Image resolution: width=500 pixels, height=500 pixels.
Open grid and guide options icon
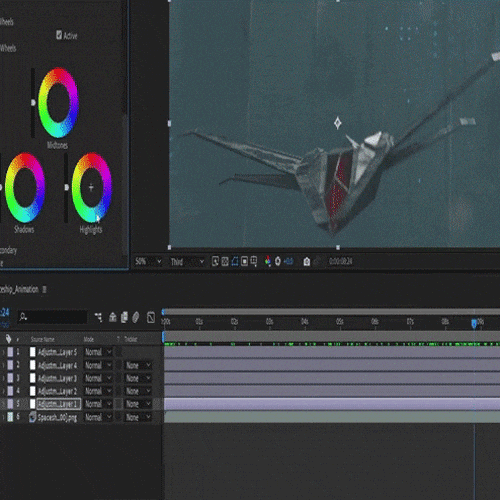[254, 262]
